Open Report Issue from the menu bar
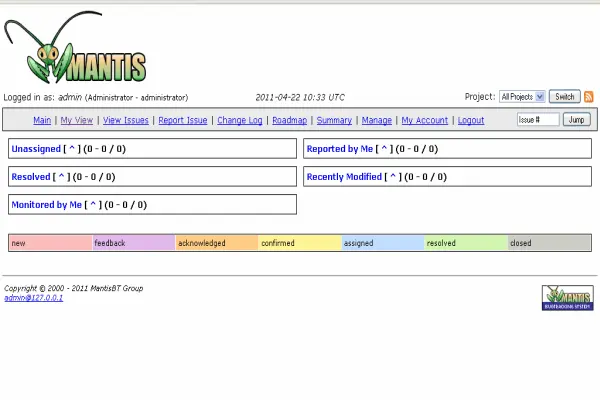This screenshot has width=600, height=400. pos(183,120)
